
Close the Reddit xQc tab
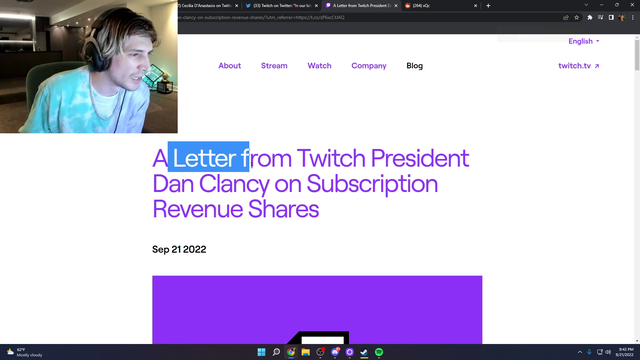pos(475,6)
